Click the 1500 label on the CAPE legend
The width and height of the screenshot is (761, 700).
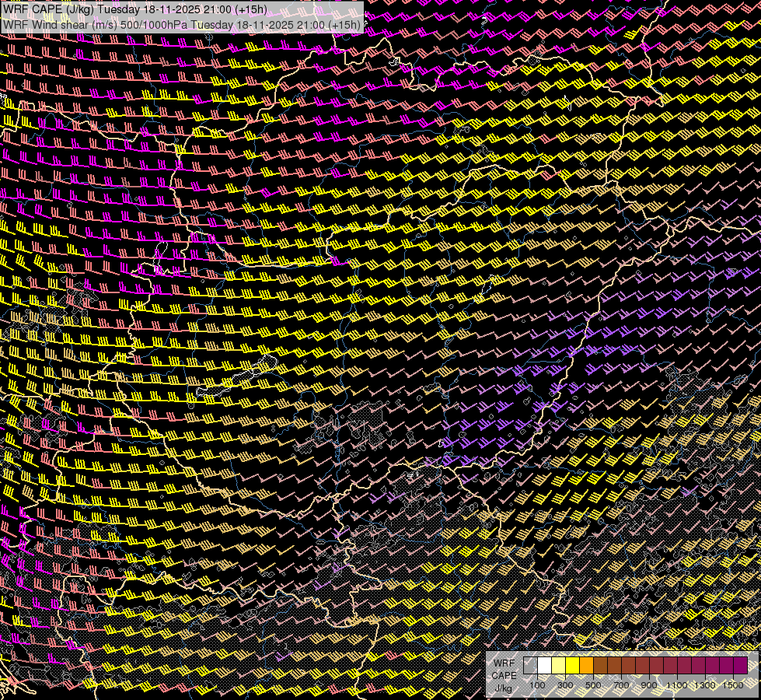click(733, 685)
